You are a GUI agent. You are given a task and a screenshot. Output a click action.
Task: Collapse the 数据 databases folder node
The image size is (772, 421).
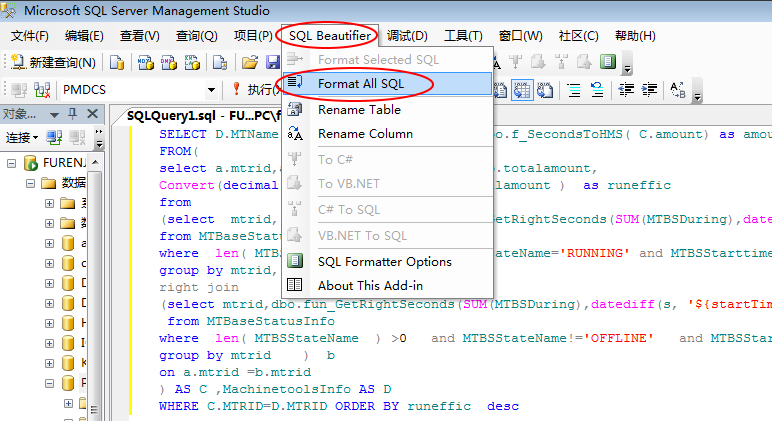(31, 183)
